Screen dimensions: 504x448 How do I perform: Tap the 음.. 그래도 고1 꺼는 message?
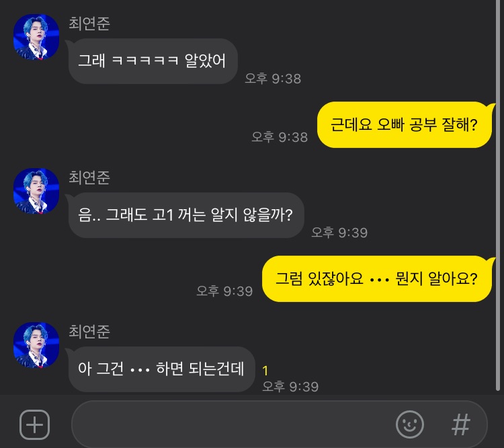185,215
